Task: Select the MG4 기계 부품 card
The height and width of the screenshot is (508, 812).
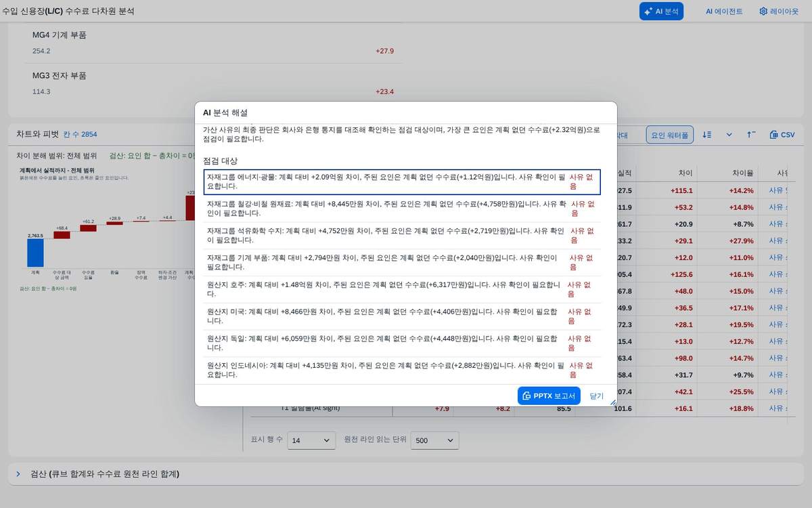Action: coord(213,42)
